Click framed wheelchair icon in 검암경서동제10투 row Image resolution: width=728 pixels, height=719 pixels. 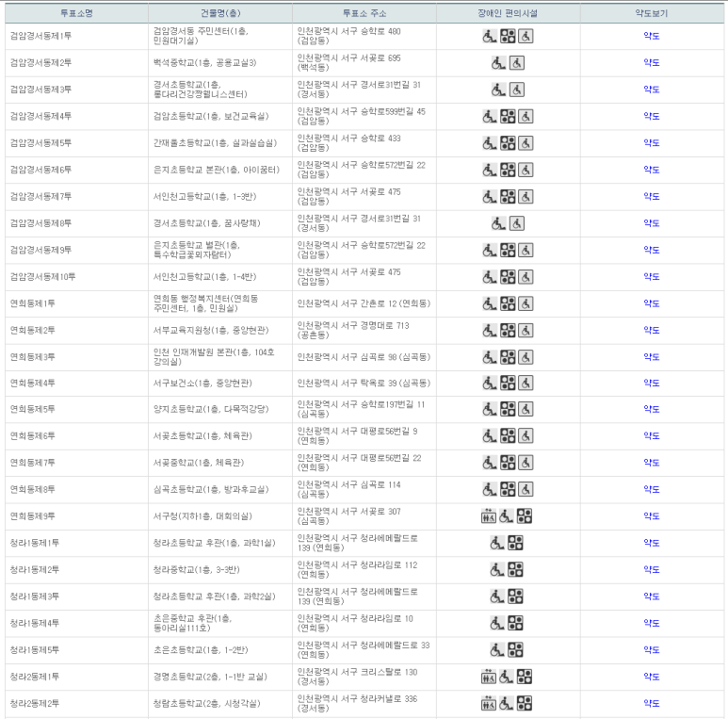point(526,277)
